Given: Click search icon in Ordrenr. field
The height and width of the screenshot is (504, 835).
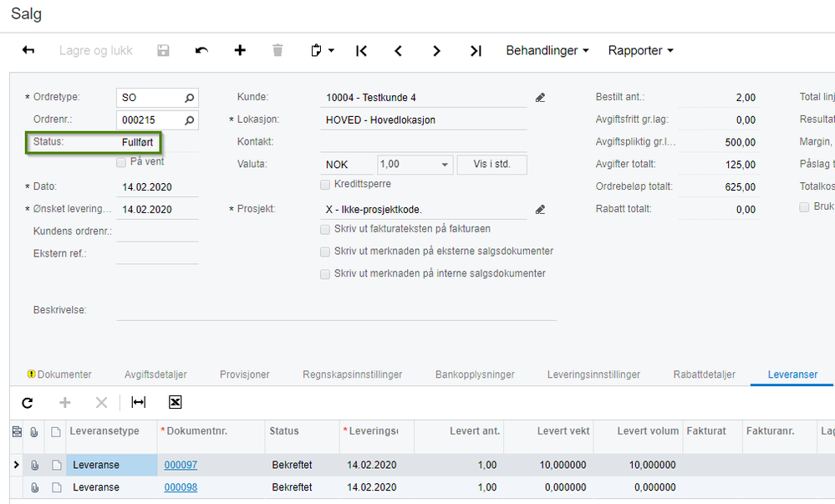Looking at the screenshot, I should (x=189, y=120).
